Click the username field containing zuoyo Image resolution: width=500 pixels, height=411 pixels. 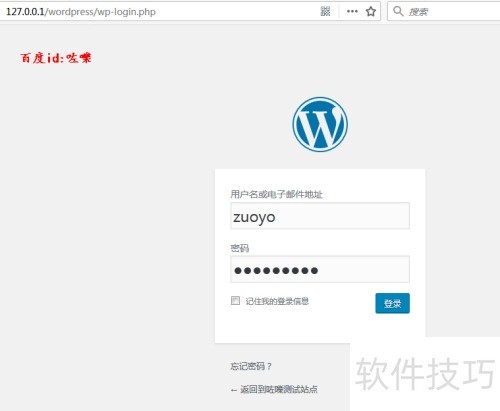coord(320,216)
